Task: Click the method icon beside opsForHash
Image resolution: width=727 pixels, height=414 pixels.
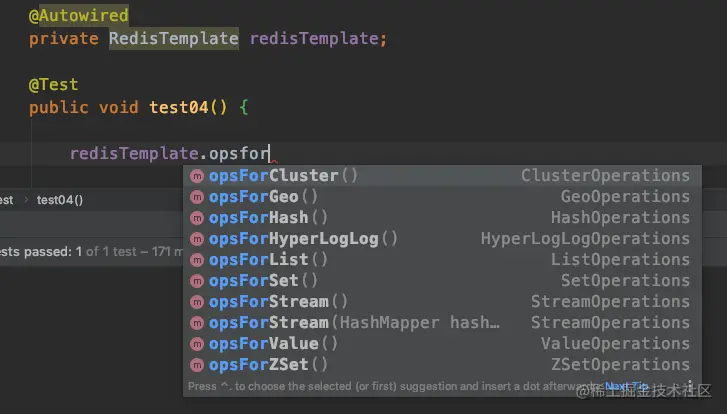Action: click(x=197, y=218)
